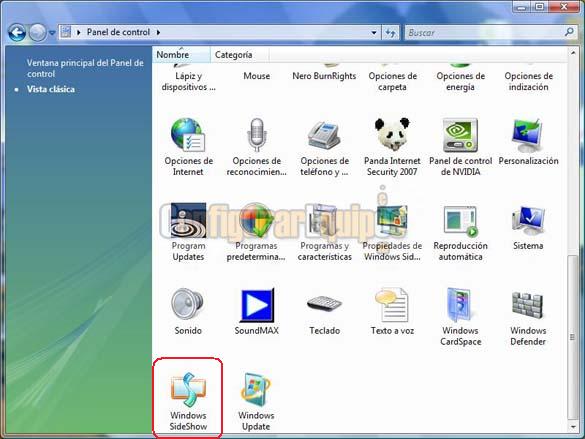The width and height of the screenshot is (585, 439).
Task: Click the scrollbar down arrow
Action: click(573, 427)
